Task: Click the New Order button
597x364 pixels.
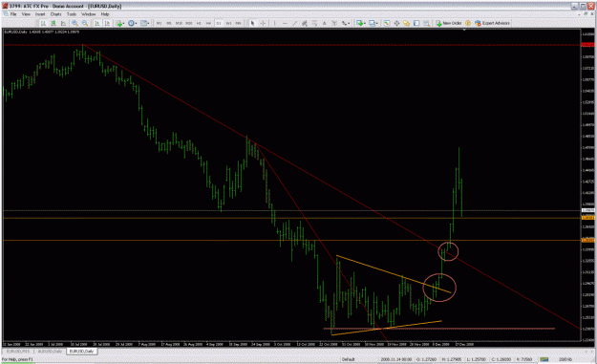Action: pos(449,23)
